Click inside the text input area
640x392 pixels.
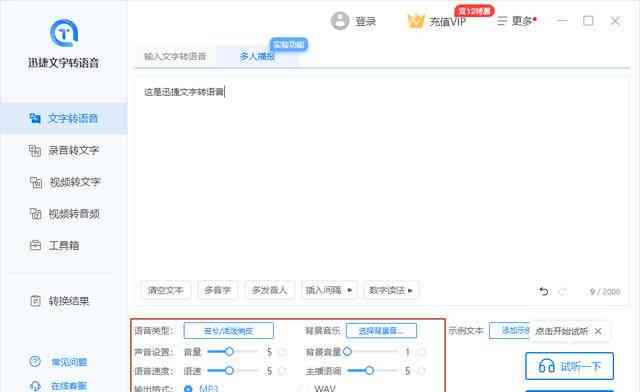[382, 180]
